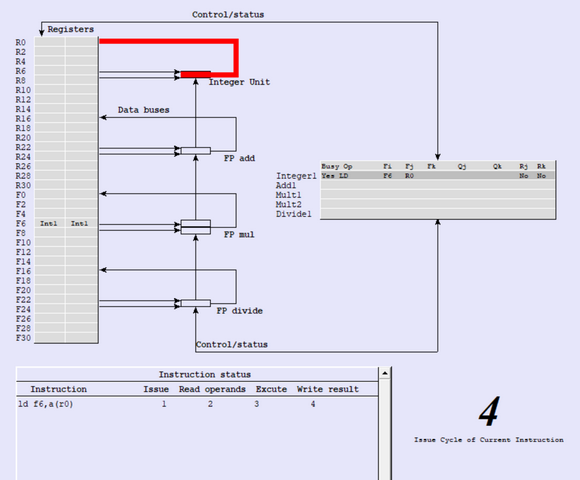Click the F0 register label
Image resolution: width=580 pixels, height=480 pixels.
(x=21, y=195)
